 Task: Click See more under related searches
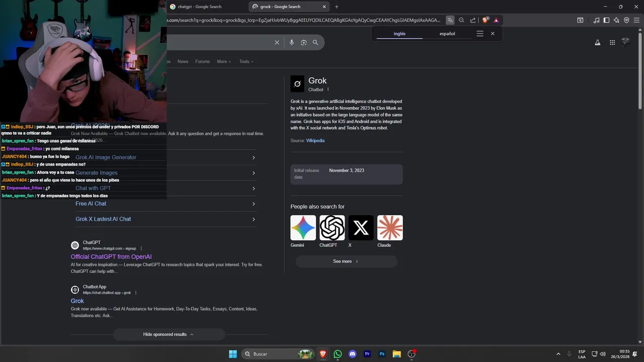coord(346,261)
